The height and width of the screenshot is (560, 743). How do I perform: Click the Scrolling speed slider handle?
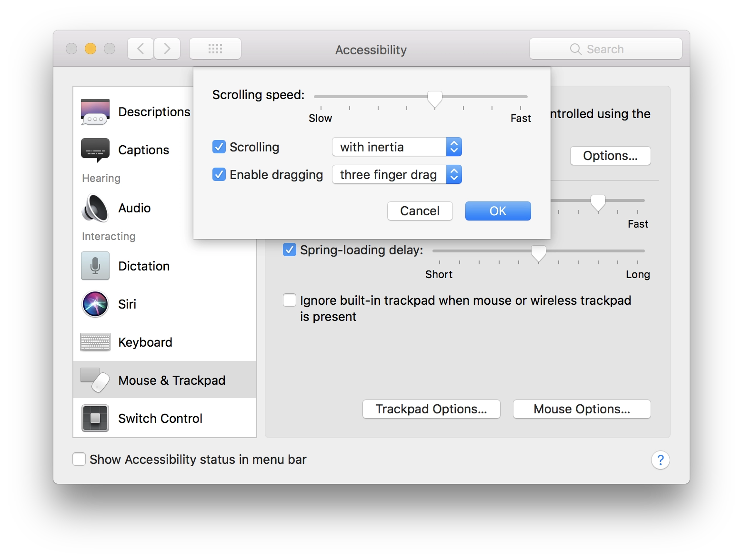click(434, 99)
